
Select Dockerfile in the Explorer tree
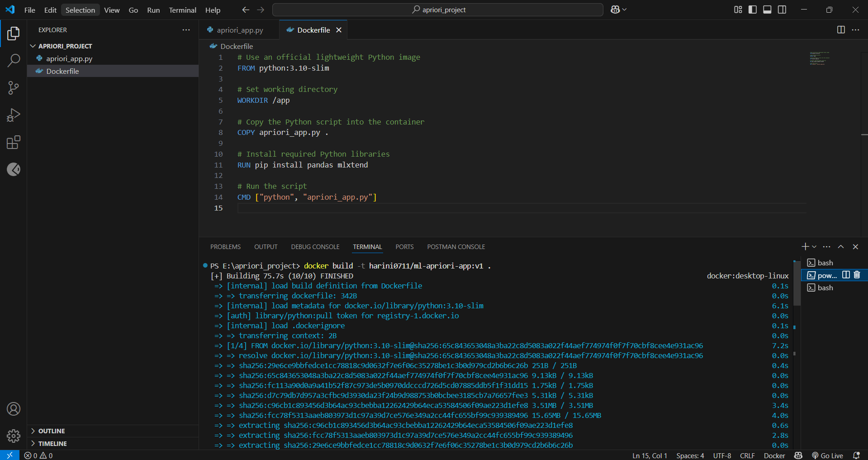pyautogui.click(x=113, y=71)
